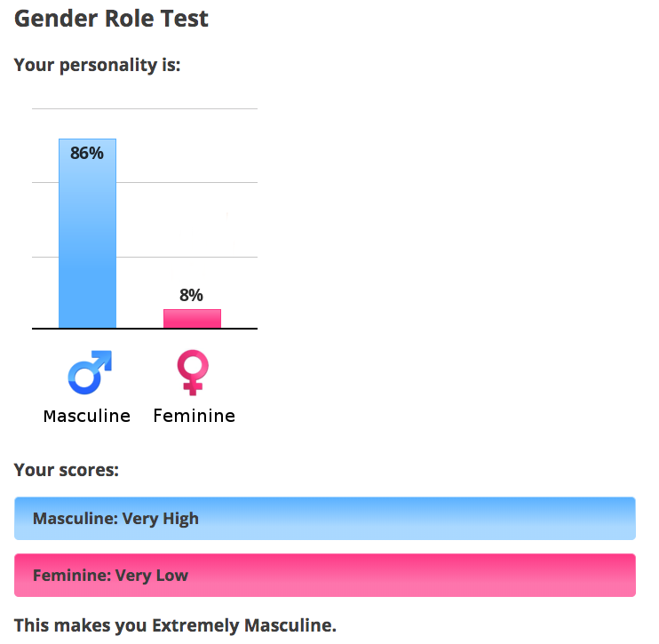
Task: Click the 86% label in bar
Action: point(86,154)
